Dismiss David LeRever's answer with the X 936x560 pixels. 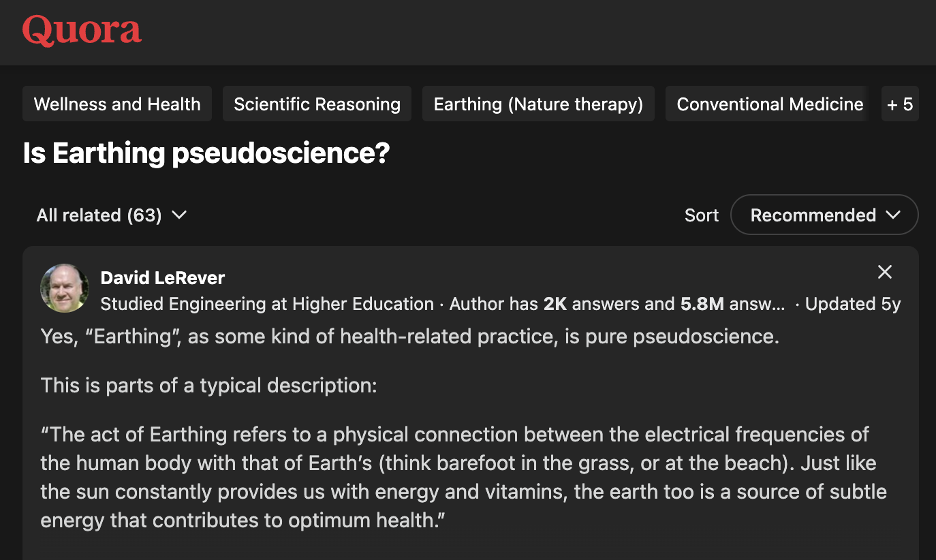884,273
